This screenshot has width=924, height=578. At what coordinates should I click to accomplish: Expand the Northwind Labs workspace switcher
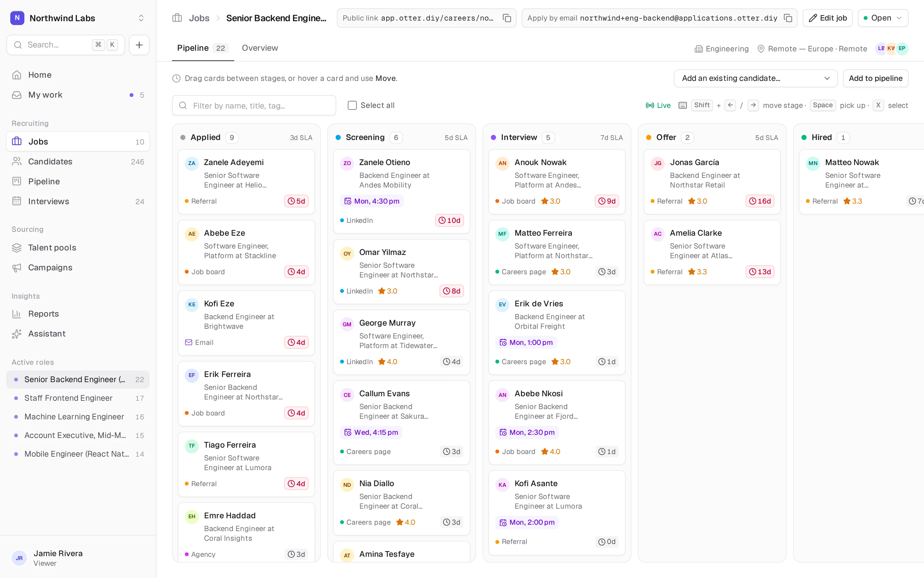tap(78, 18)
